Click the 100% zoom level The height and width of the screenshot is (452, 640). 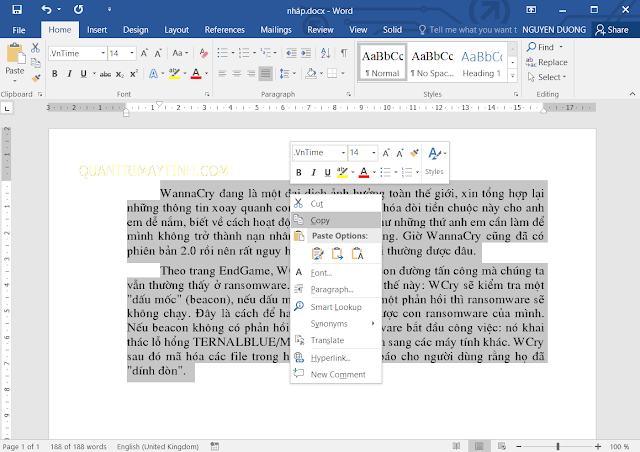619,447
